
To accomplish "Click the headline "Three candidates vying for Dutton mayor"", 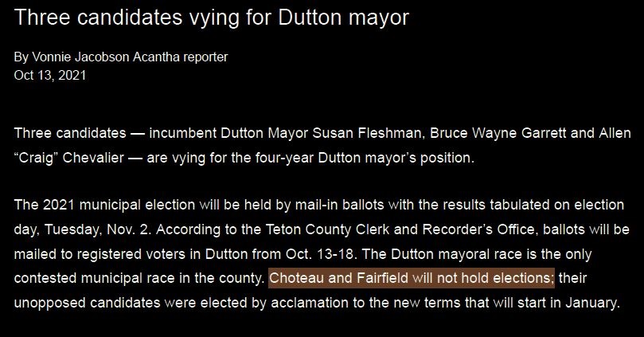I will [x=211, y=18].
